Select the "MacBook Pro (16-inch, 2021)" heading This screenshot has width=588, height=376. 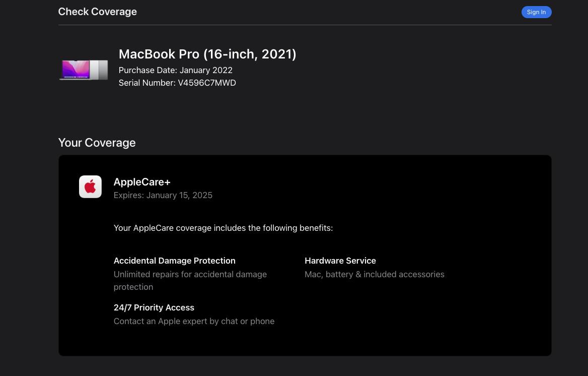(207, 54)
